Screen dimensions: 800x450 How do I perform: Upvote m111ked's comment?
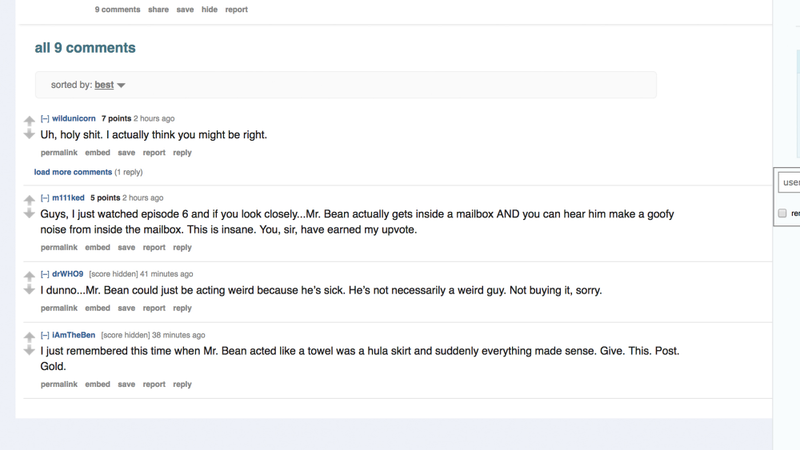29,199
